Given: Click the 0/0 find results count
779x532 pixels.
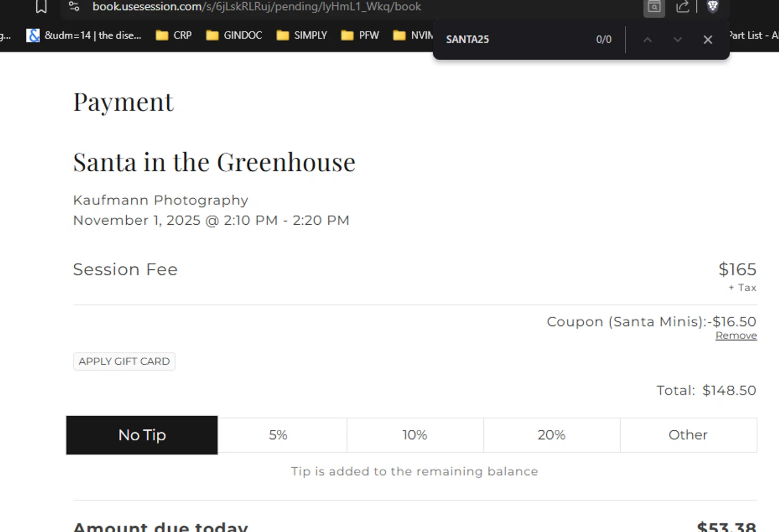Looking at the screenshot, I should (603, 39).
